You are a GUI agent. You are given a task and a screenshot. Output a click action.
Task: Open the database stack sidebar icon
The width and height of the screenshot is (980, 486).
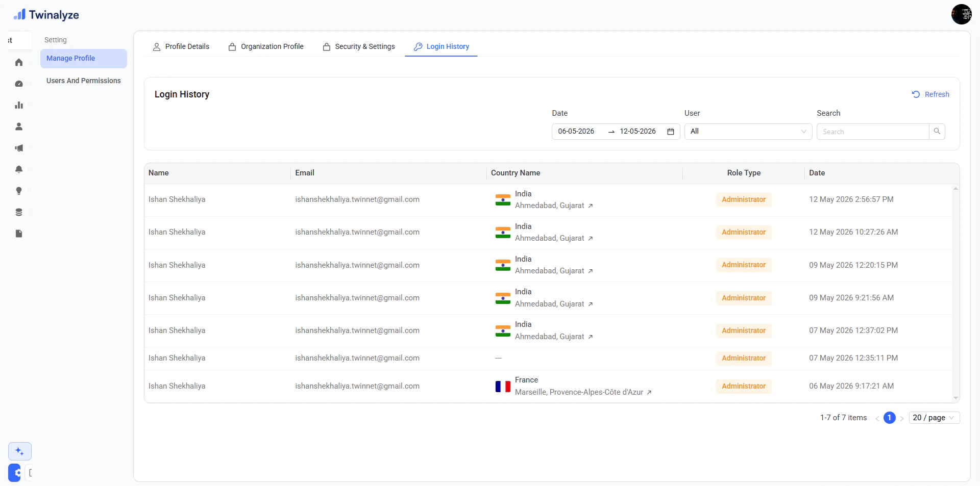point(19,212)
